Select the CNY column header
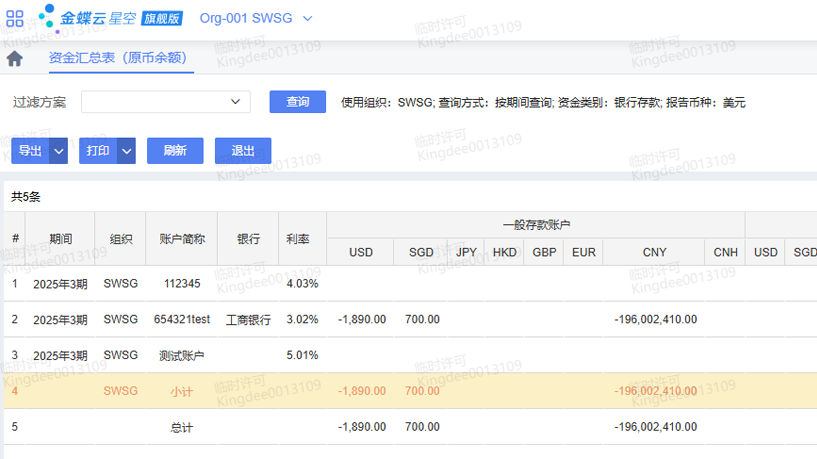Screen dimensions: 817x459 tap(654, 252)
